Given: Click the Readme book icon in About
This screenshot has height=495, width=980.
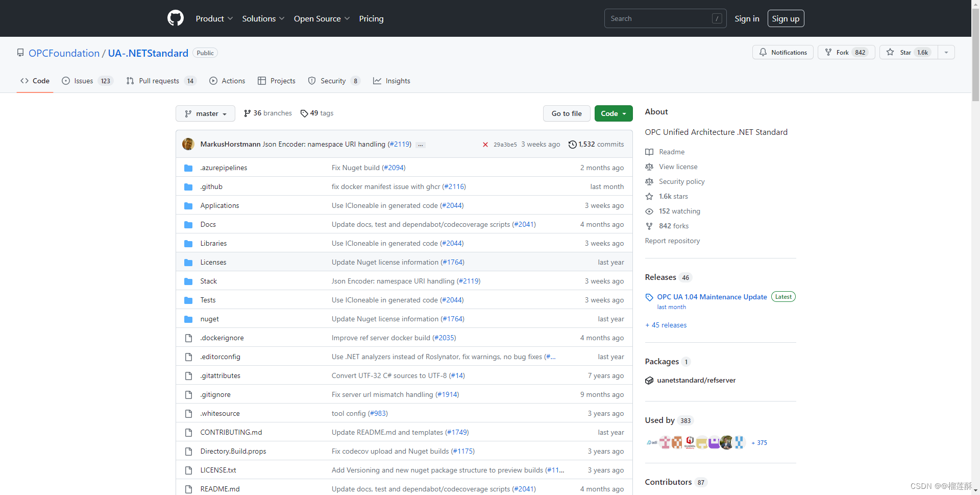Looking at the screenshot, I should (649, 152).
